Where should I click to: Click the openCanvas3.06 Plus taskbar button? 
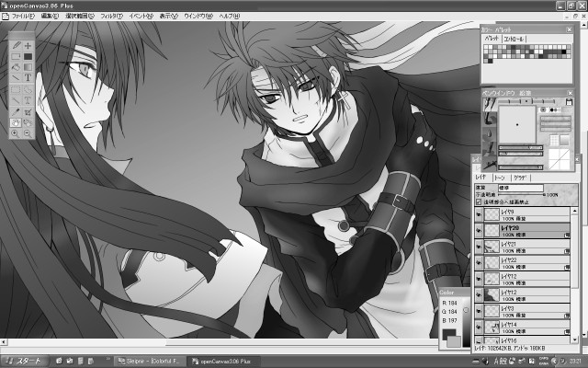click(x=222, y=362)
